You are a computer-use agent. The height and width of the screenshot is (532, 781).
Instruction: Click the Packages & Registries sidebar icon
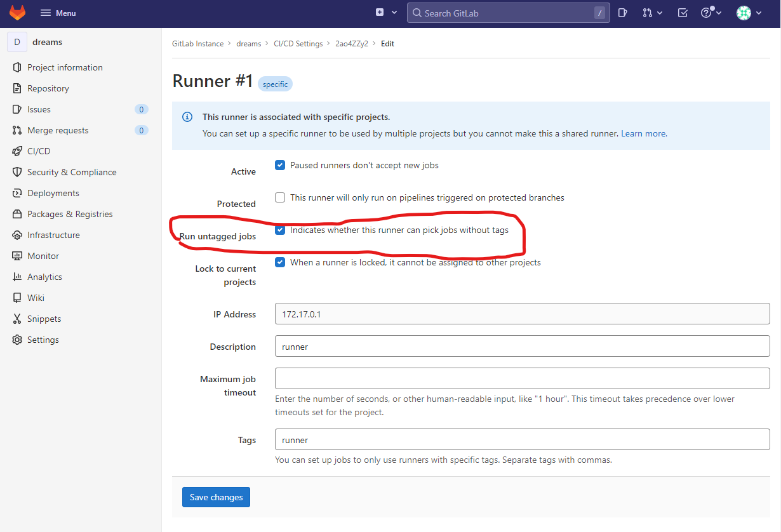[x=17, y=214]
